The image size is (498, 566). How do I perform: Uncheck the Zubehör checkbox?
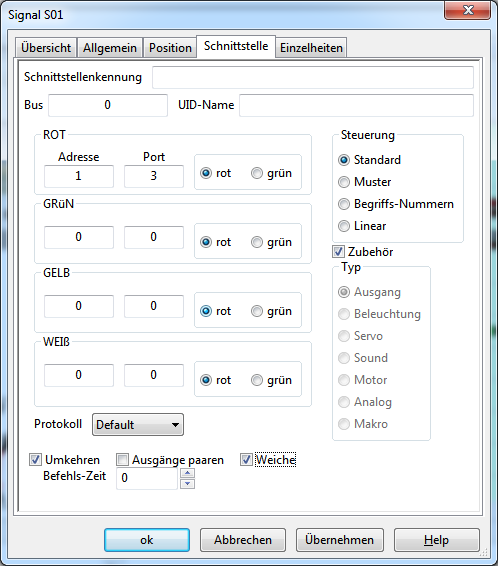[x=338, y=252]
